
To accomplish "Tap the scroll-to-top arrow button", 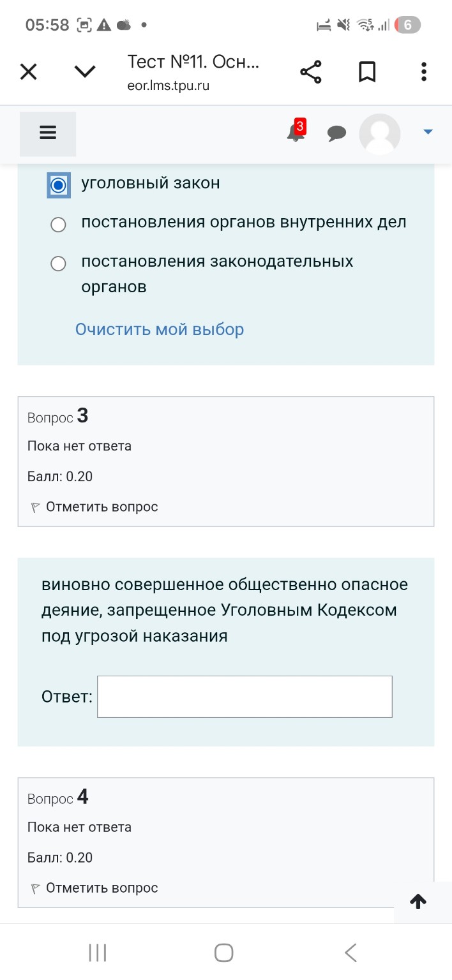I will [x=418, y=902].
